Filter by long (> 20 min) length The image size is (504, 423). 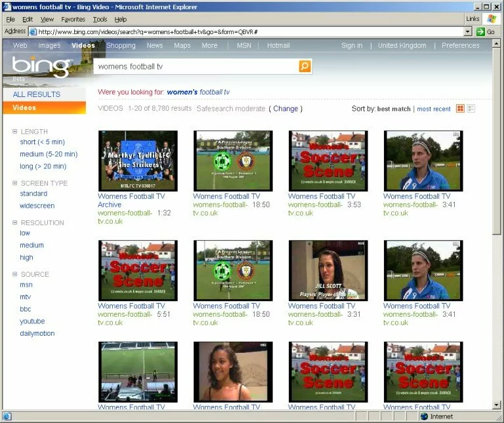click(43, 167)
